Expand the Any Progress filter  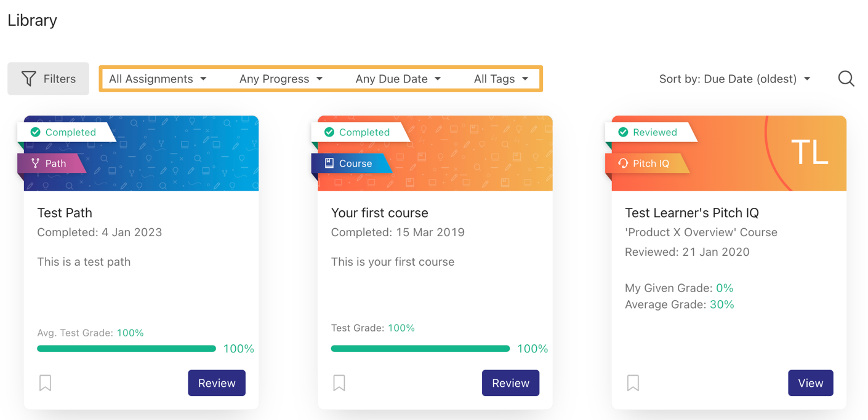point(281,78)
